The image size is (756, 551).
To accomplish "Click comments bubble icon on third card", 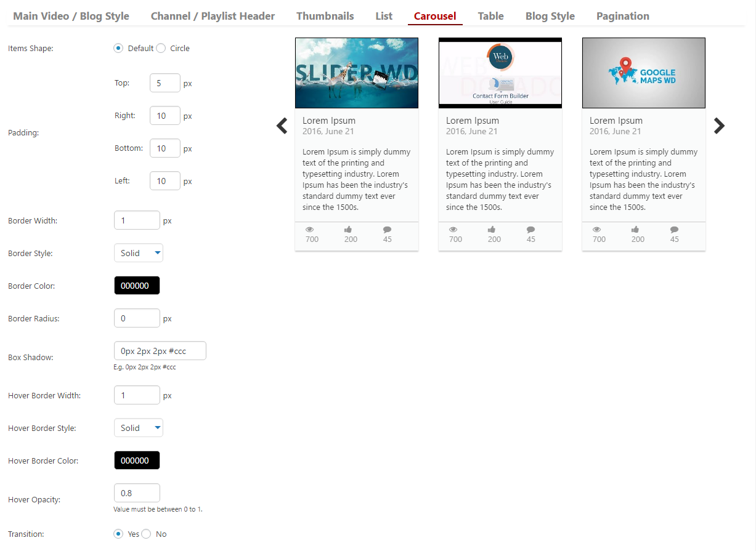I will coord(674,230).
